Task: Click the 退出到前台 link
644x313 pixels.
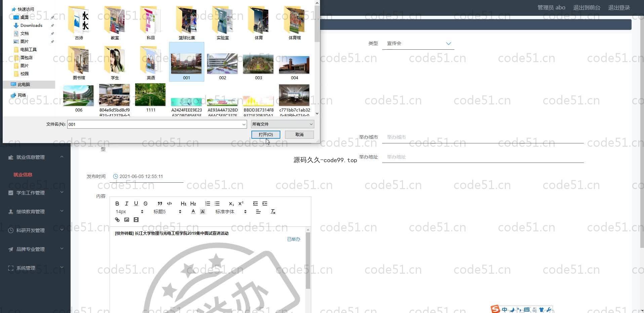Action: coord(587,7)
